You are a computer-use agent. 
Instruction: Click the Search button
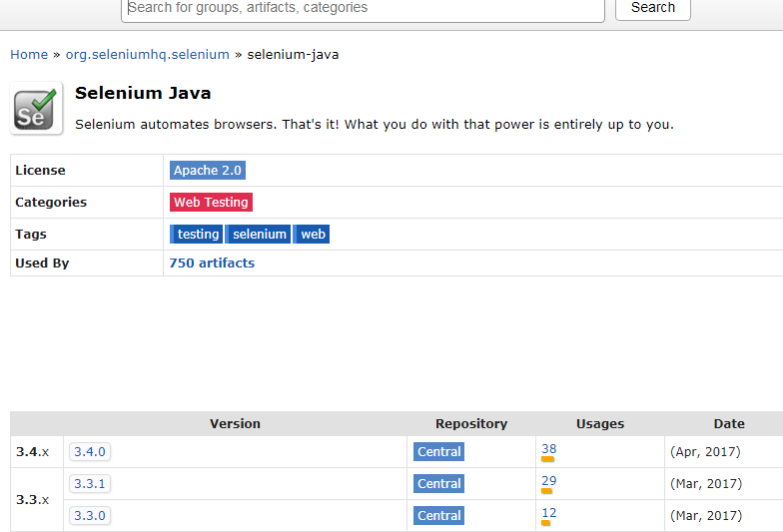click(653, 8)
